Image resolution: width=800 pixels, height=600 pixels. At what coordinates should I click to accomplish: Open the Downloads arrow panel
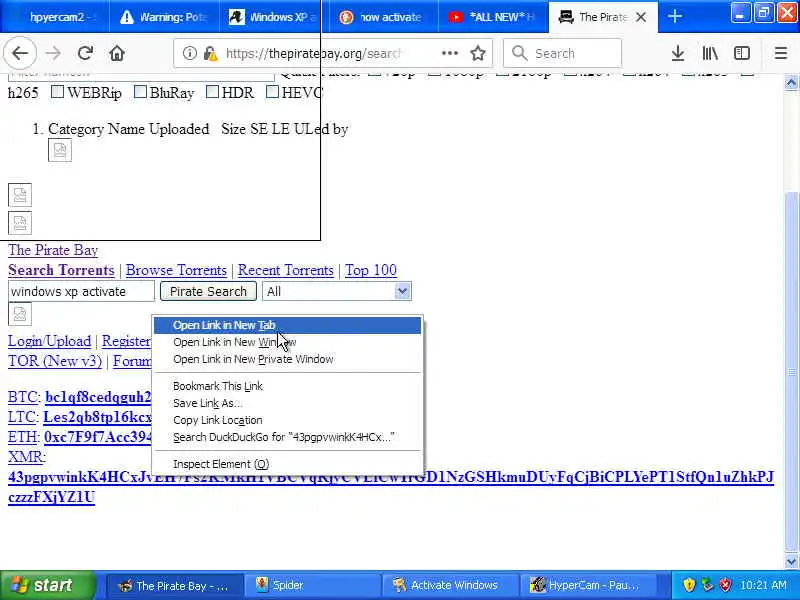pos(678,53)
